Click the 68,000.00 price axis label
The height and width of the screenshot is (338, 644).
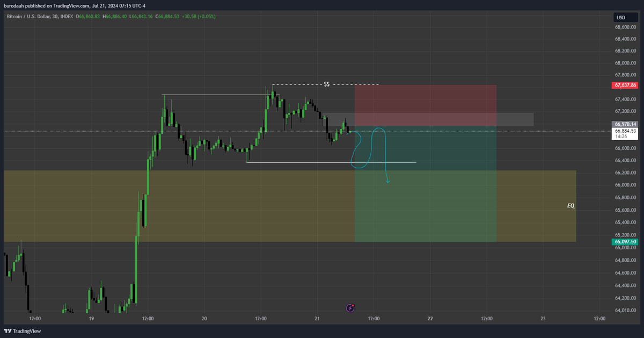pyautogui.click(x=626, y=63)
